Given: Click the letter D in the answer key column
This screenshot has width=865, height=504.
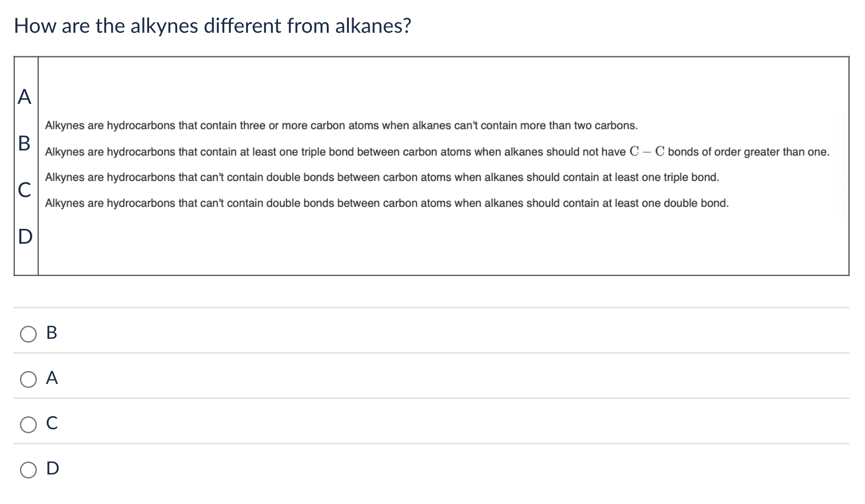Looking at the screenshot, I should tap(24, 237).
